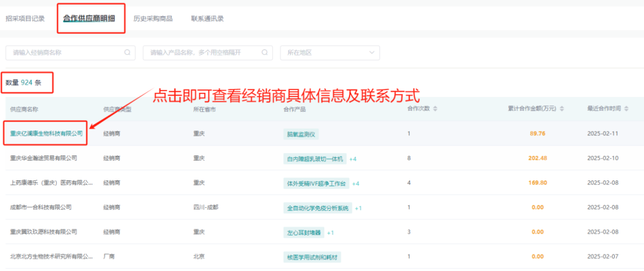Open the 所在地区 dropdown
The width and height of the screenshot is (644, 271).
(x=330, y=52)
